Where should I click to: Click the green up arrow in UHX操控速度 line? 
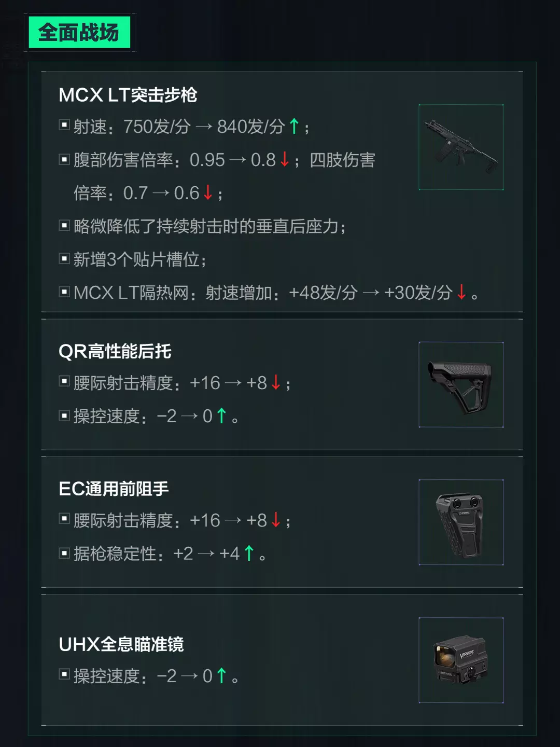[221, 675]
